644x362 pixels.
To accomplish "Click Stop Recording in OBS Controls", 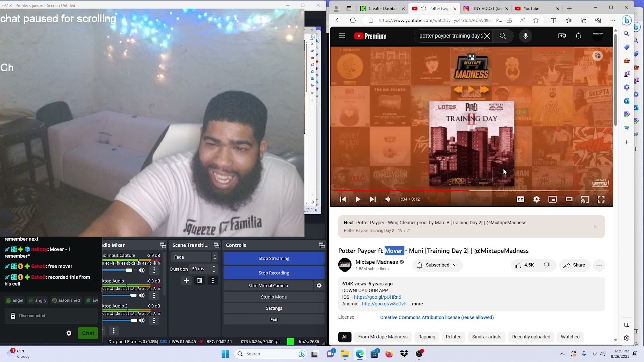I will click(x=274, y=273).
